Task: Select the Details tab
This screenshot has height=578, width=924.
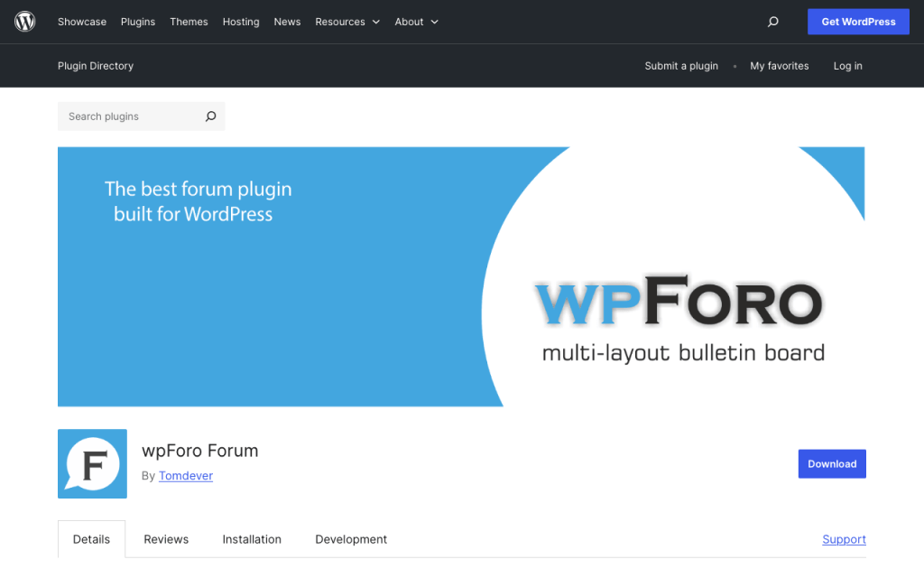Action: pyautogui.click(x=91, y=539)
